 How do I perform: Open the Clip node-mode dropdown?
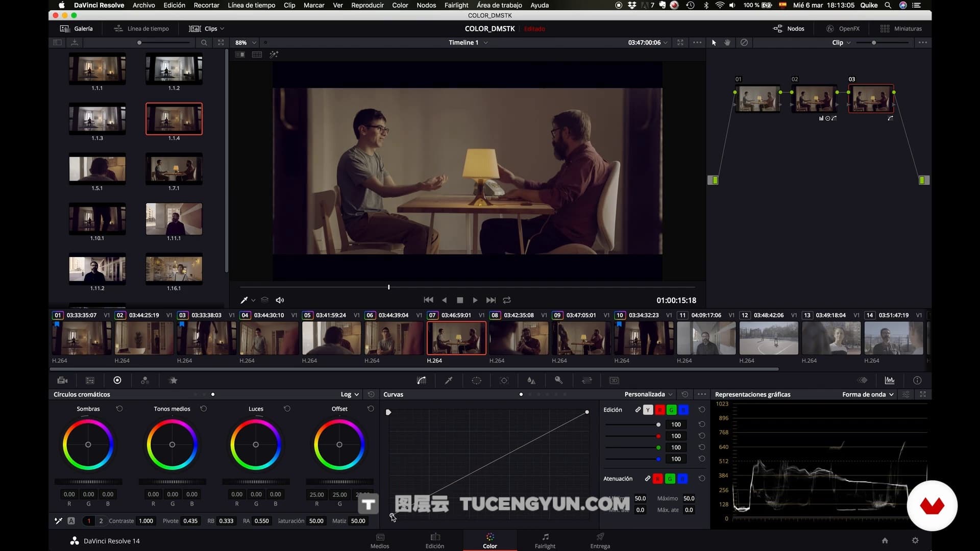(841, 43)
